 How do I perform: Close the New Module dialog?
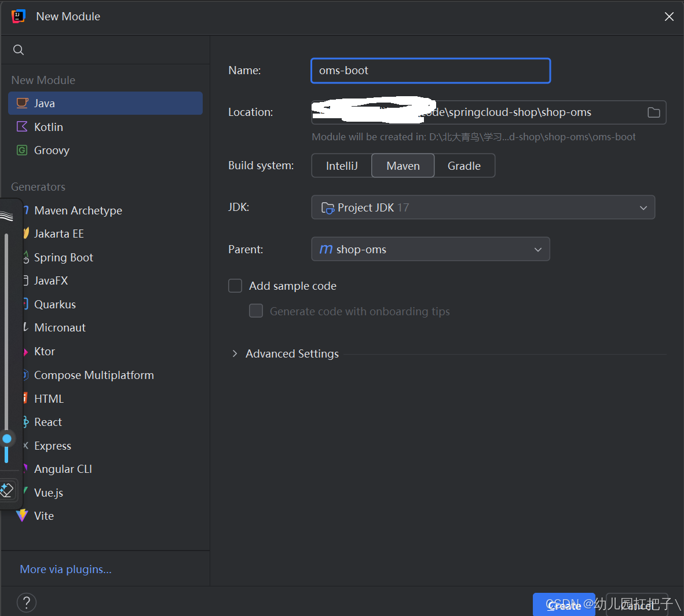coord(669,17)
